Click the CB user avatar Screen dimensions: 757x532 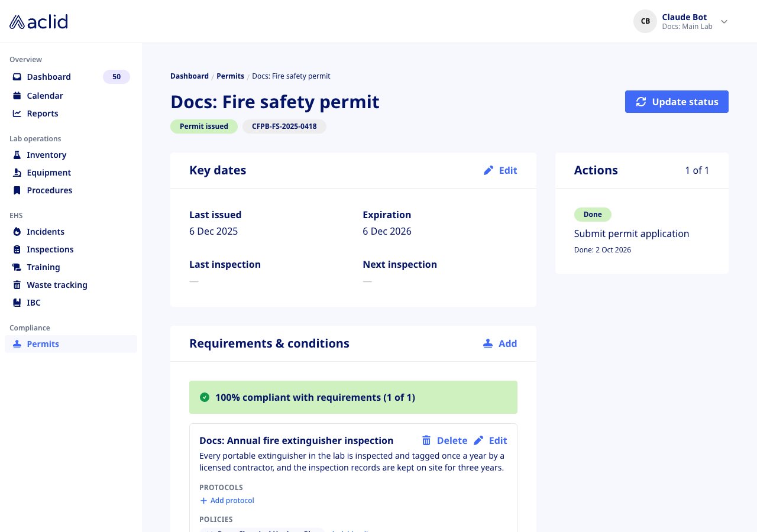(x=645, y=21)
